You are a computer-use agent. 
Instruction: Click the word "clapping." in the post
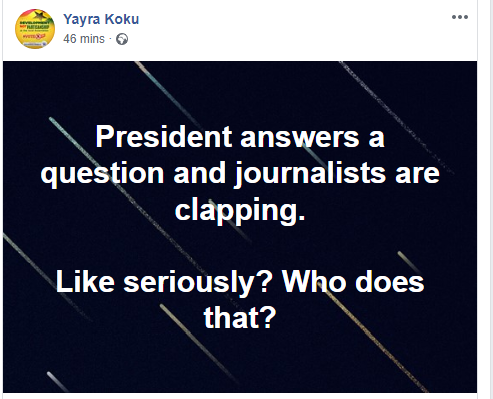pos(240,211)
